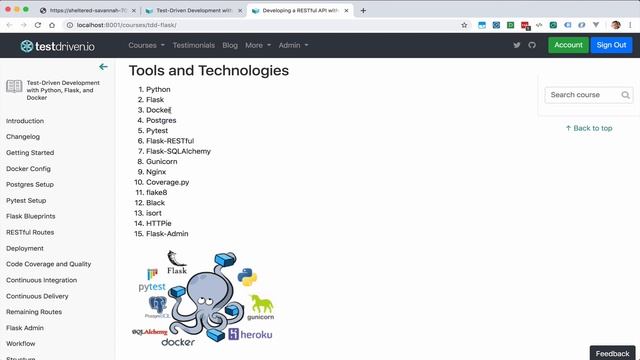Open the Continuous Delivery chapter

tap(37, 296)
